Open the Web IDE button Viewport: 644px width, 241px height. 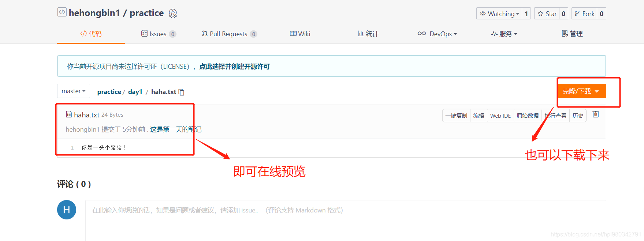500,116
